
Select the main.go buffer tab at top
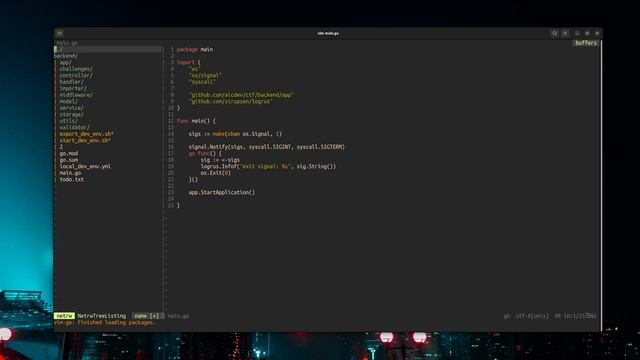click(67, 43)
